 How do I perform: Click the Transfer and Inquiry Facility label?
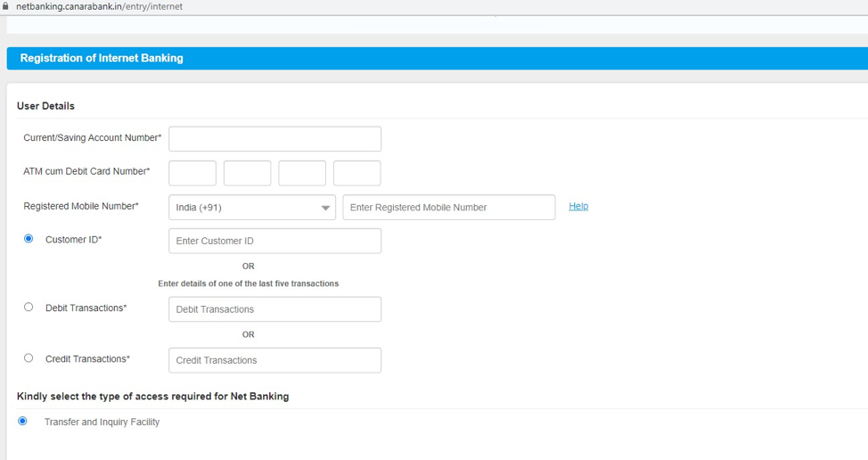click(x=102, y=422)
